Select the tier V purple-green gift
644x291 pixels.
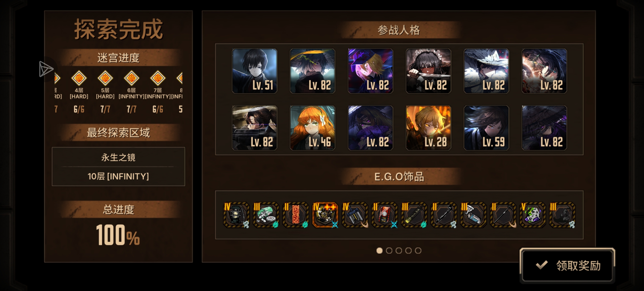click(533, 215)
